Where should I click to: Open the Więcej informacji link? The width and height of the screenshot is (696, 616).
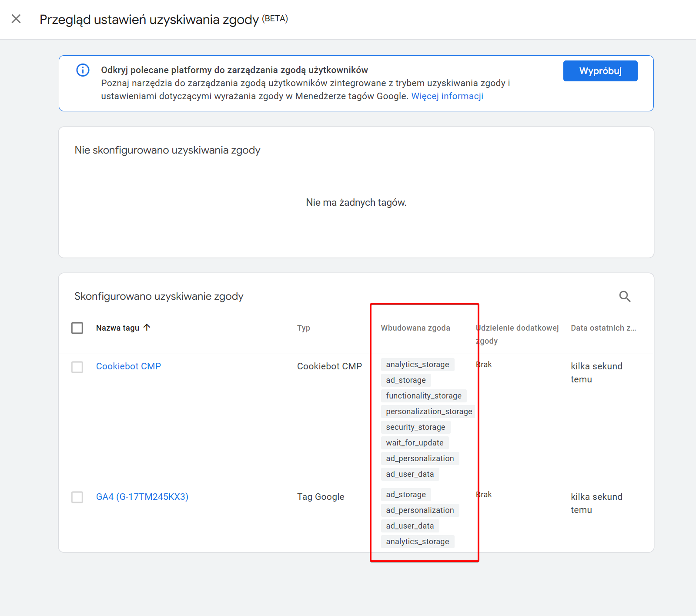[447, 96]
